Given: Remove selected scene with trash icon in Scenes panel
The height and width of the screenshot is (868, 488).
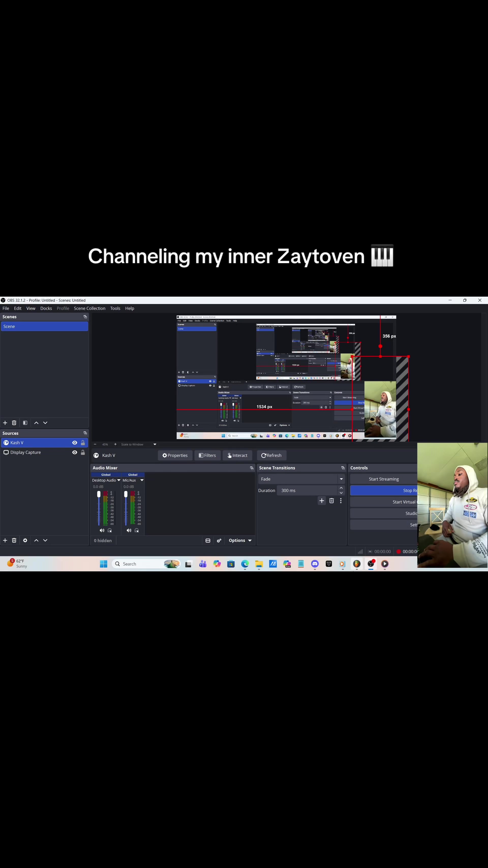Looking at the screenshot, I should click(14, 423).
